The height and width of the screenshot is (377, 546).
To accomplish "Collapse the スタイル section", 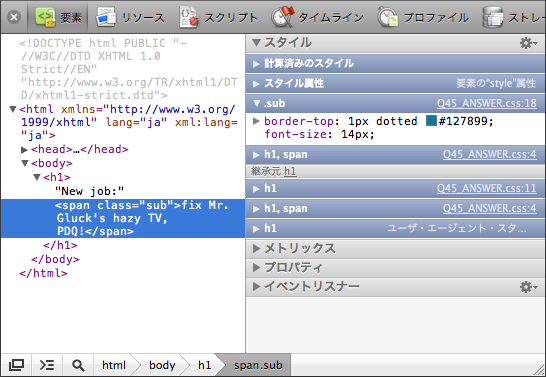I will [x=256, y=43].
